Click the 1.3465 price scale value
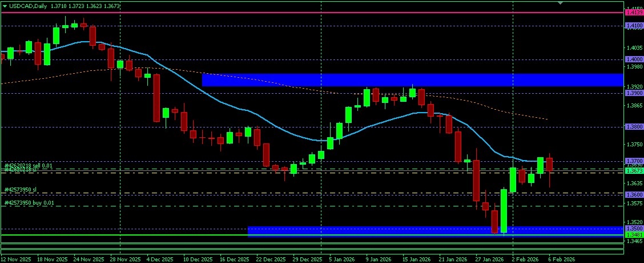644x263 pixels. 634,240
